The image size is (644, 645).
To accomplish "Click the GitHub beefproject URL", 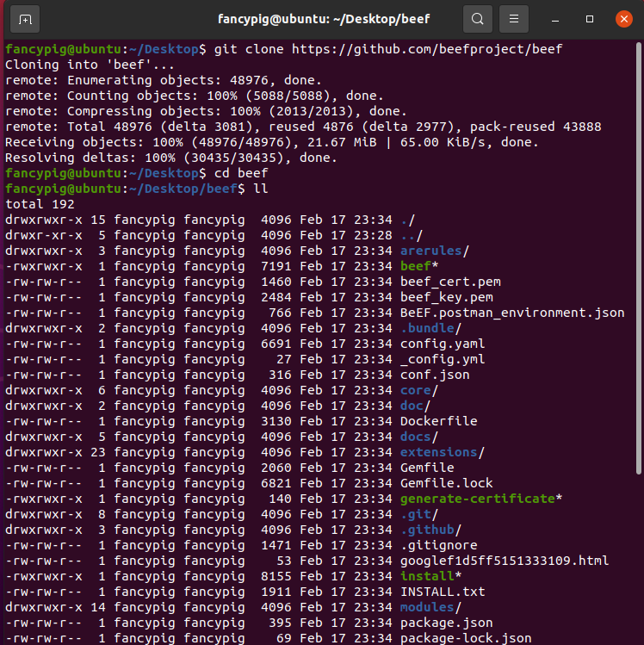I will click(426, 49).
